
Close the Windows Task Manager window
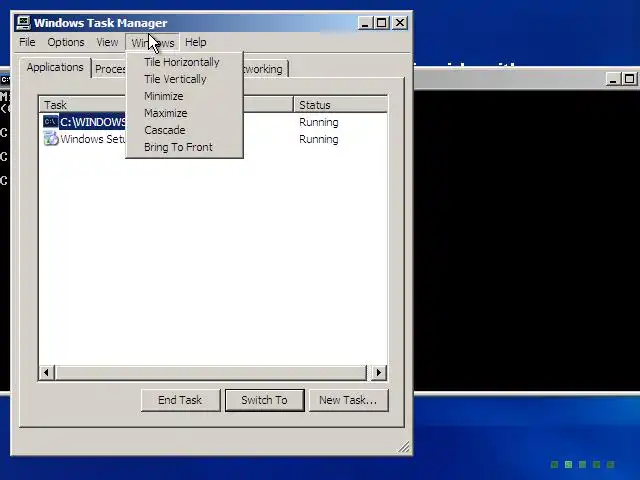pos(400,22)
